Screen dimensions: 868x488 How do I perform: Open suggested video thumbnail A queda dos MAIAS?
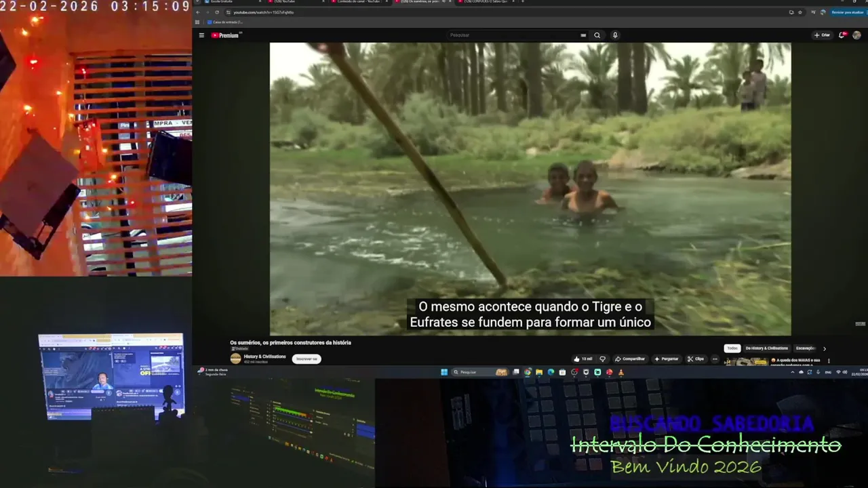click(746, 361)
